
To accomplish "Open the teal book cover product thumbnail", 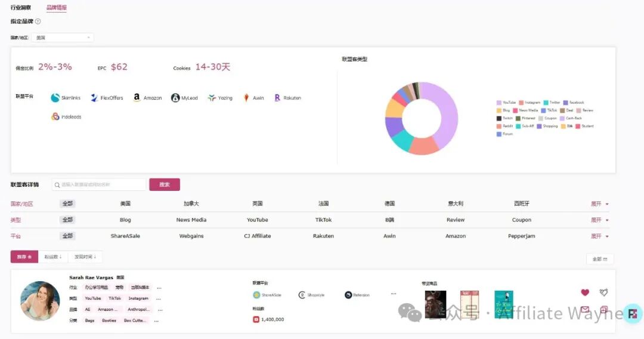I will [504, 304].
